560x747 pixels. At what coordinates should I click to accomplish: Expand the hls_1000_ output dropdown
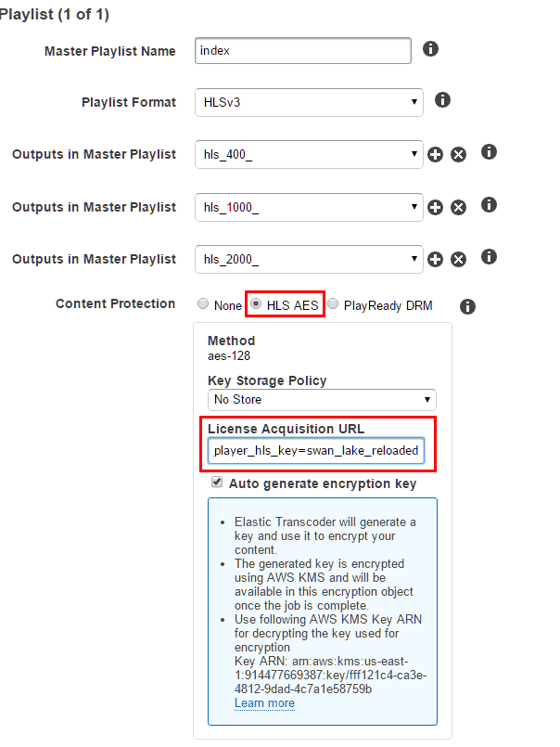[309, 207]
